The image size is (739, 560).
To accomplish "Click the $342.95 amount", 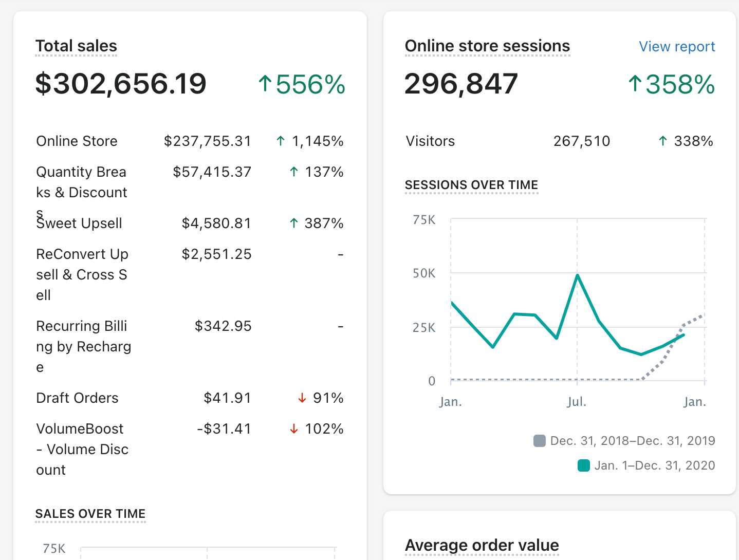I will coord(223,326).
